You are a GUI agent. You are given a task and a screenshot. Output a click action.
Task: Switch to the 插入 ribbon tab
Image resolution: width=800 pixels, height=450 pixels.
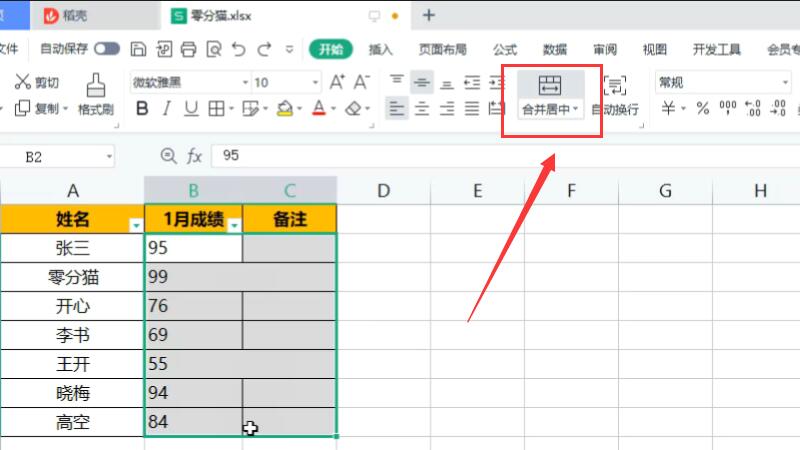tap(380, 49)
